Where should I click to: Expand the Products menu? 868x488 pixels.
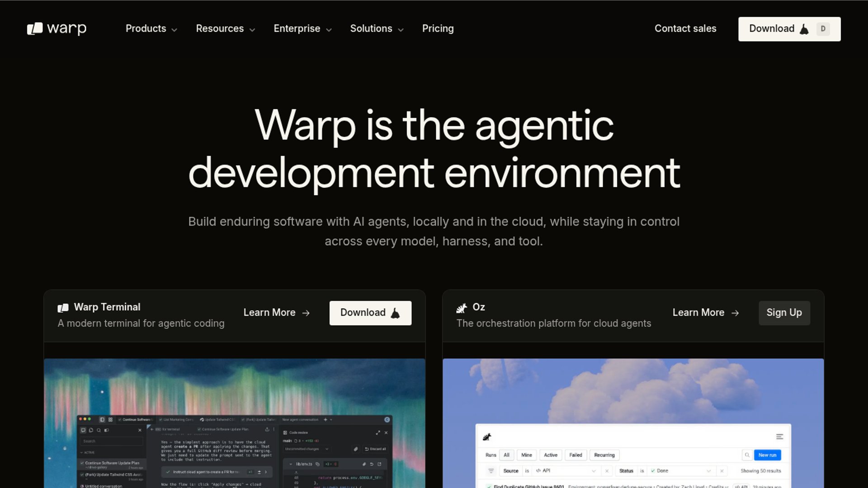click(151, 28)
